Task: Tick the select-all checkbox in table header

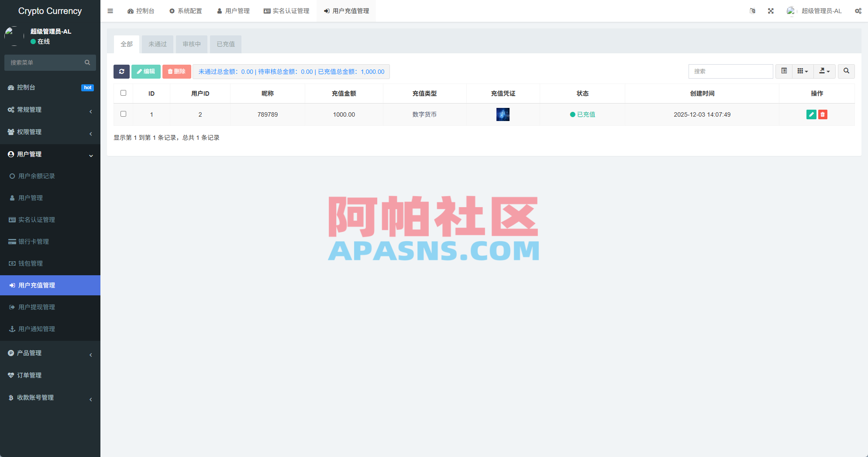Action: [124, 93]
